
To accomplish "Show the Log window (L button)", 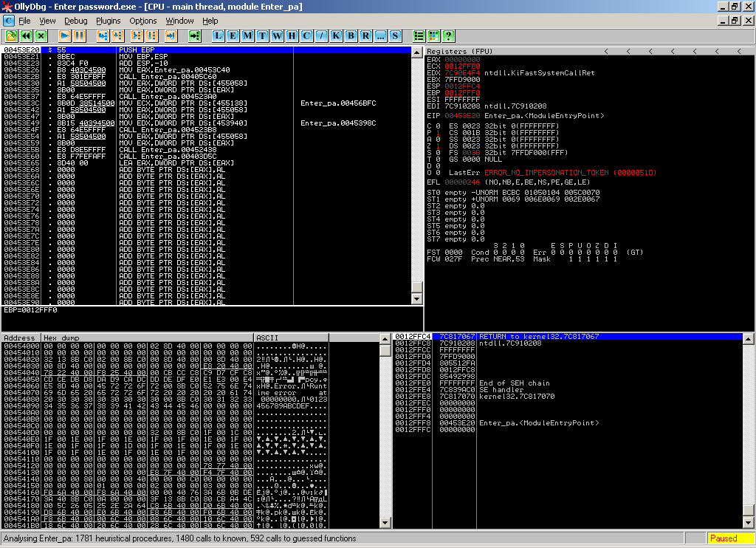I will pyautogui.click(x=219, y=35).
